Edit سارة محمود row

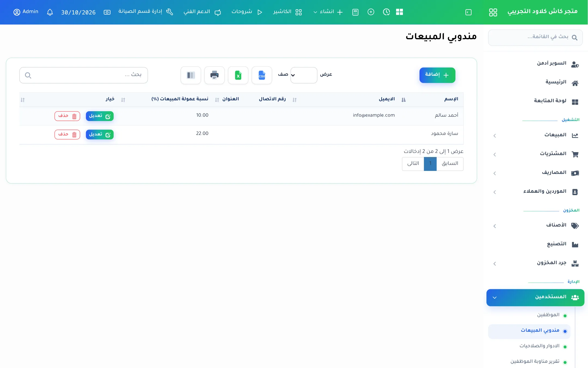point(100,134)
